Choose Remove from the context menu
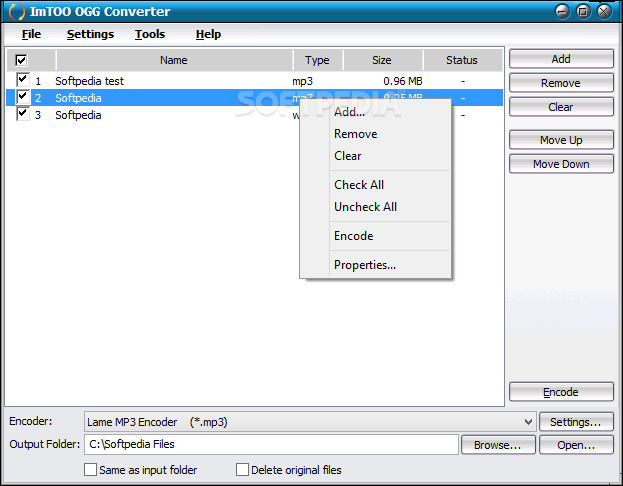 tap(356, 134)
